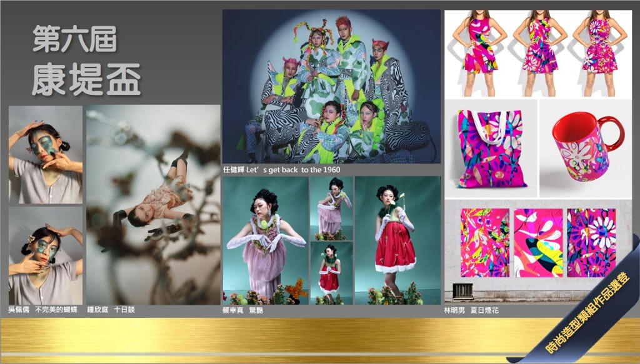Click the upper face-paint portrait of 吳佩儒
The width and height of the screenshot is (640, 364).
point(46,154)
